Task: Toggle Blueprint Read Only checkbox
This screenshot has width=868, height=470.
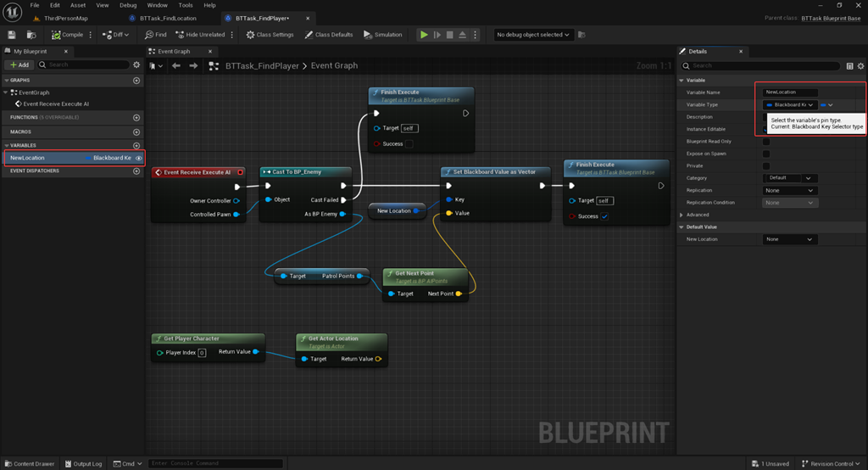Action: (x=766, y=142)
